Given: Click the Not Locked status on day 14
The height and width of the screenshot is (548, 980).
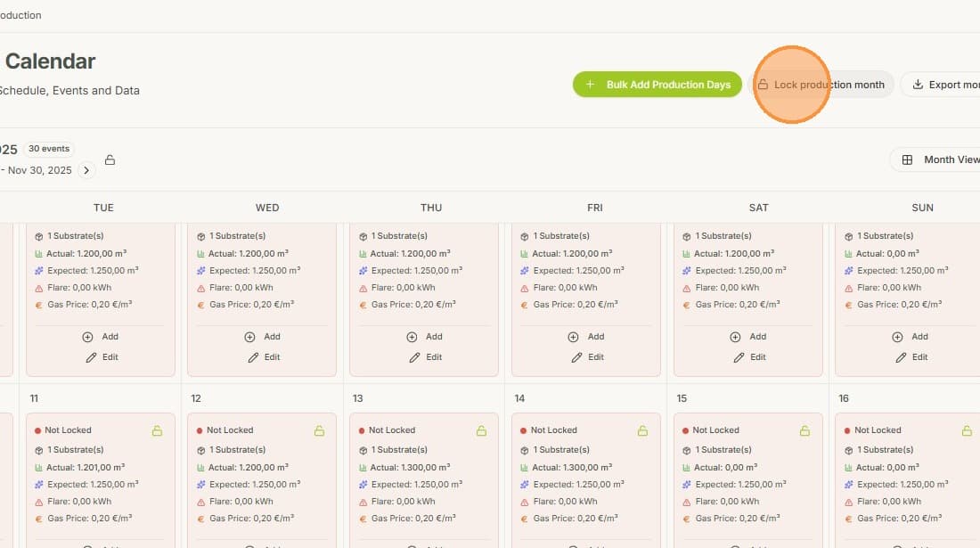Looking at the screenshot, I should [x=554, y=429].
